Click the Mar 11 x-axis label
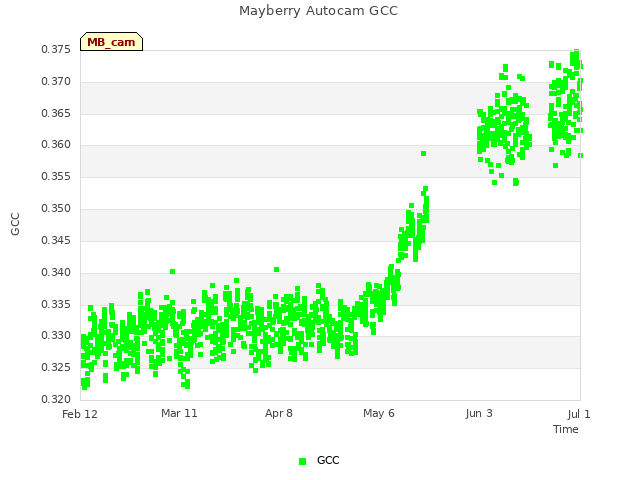Screen dimensions: 640x480 click(179, 413)
